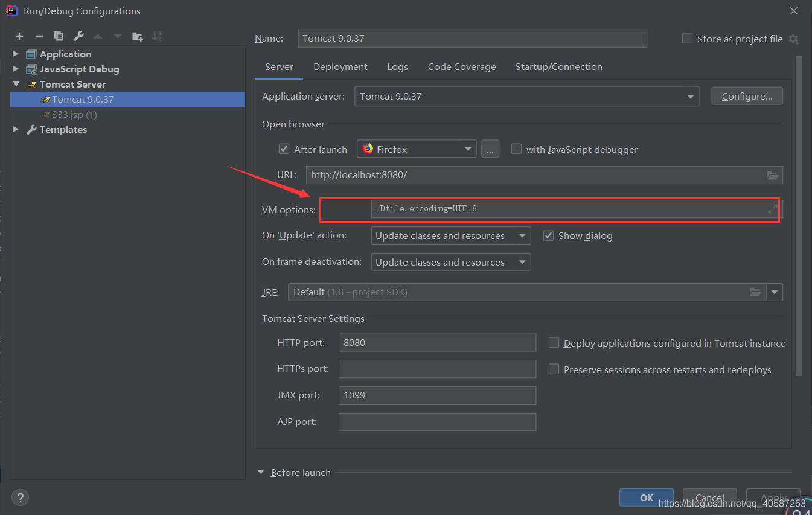
Task: Open Application server dropdown
Action: 690,97
